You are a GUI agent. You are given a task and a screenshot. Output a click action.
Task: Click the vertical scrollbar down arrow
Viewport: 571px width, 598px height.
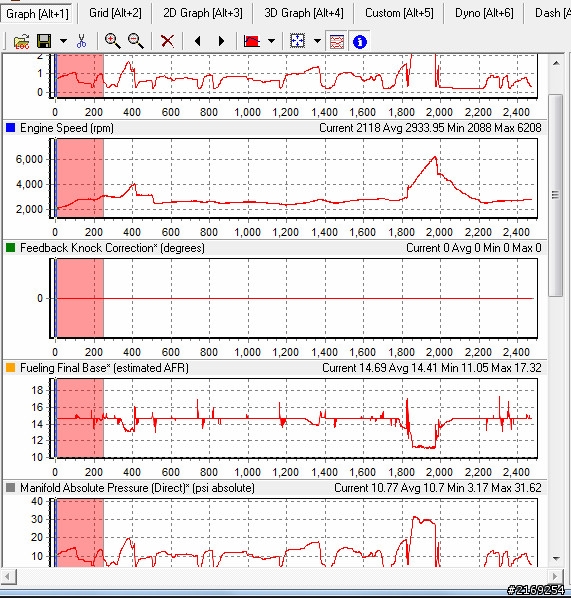[556, 558]
